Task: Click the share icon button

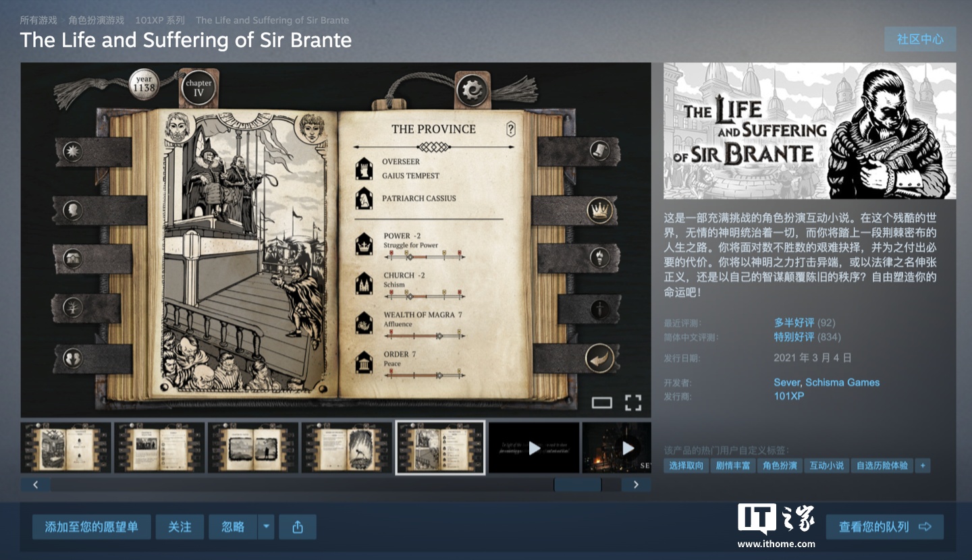Action: coord(298,527)
